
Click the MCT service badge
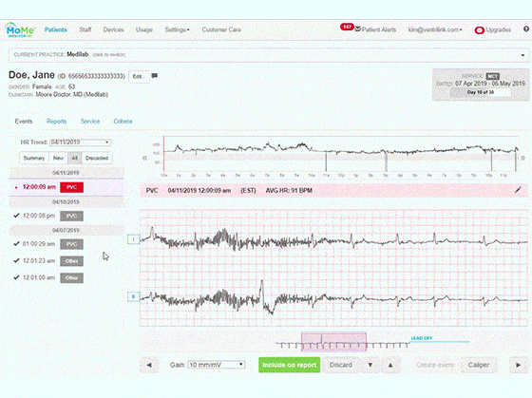(492, 76)
